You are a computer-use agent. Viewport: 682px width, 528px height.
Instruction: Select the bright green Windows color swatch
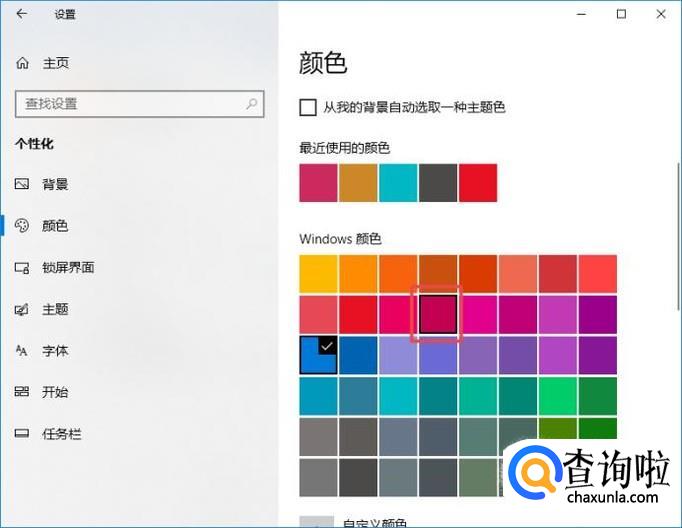558,396
